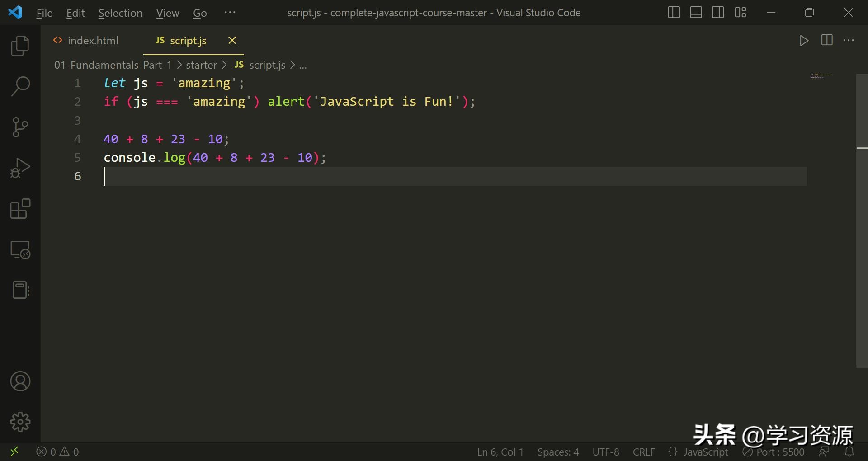
Task: Open the Search view icon
Action: coord(20,86)
